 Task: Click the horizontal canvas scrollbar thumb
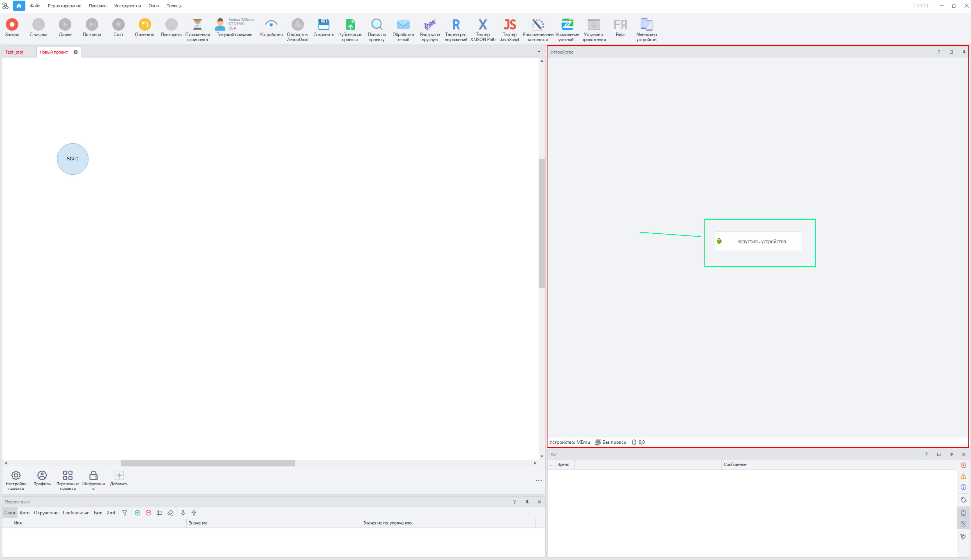tap(208, 463)
